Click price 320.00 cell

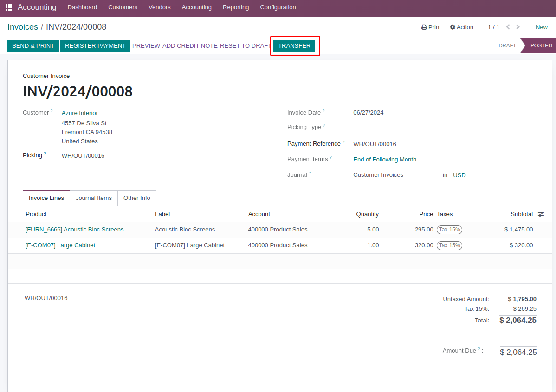click(x=424, y=245)
